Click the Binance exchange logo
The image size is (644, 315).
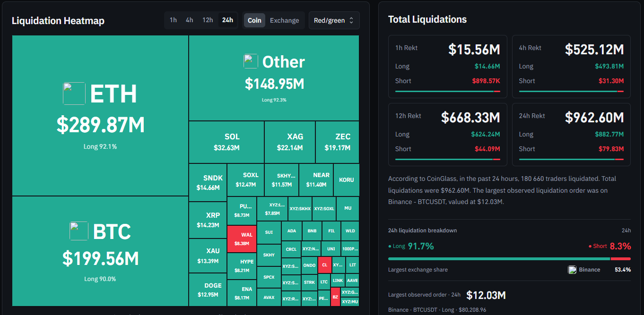click(x=572, y=270)
